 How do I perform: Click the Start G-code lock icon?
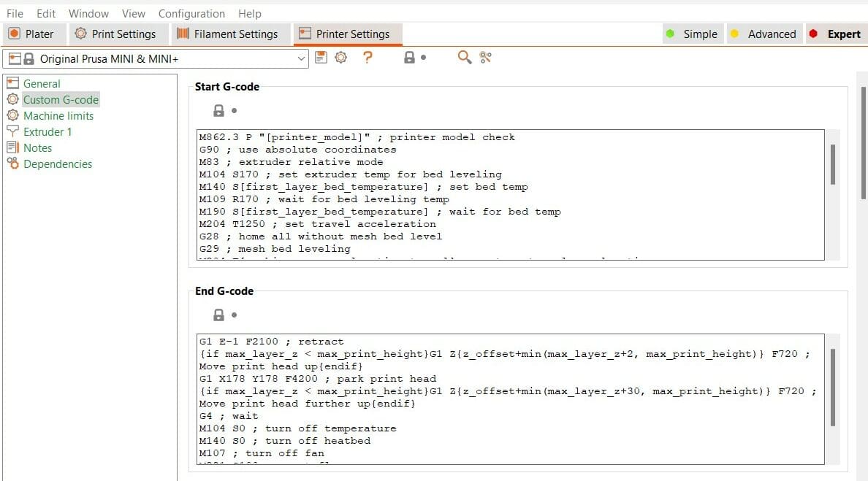coord(218,110)
